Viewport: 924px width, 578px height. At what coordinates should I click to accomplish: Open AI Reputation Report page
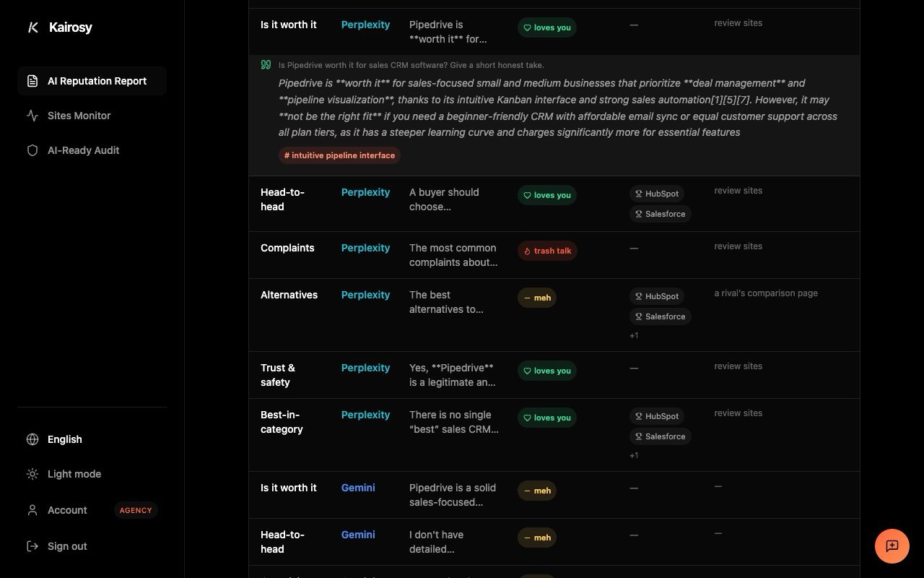[x=92, y=81]
